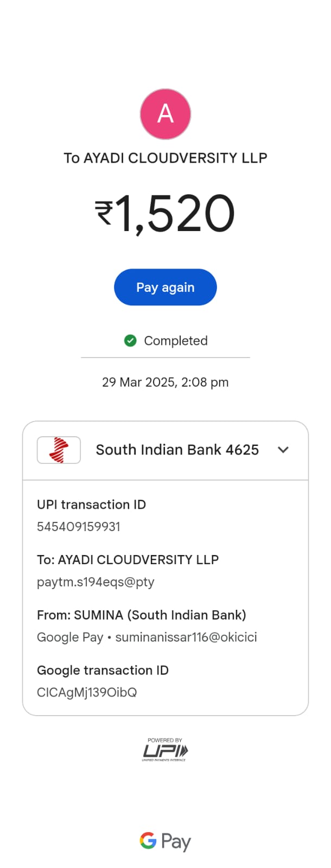This screenshot has height=868, width=331.
Task: Click the green Completed checkmark icon
Action: (130, 341)
